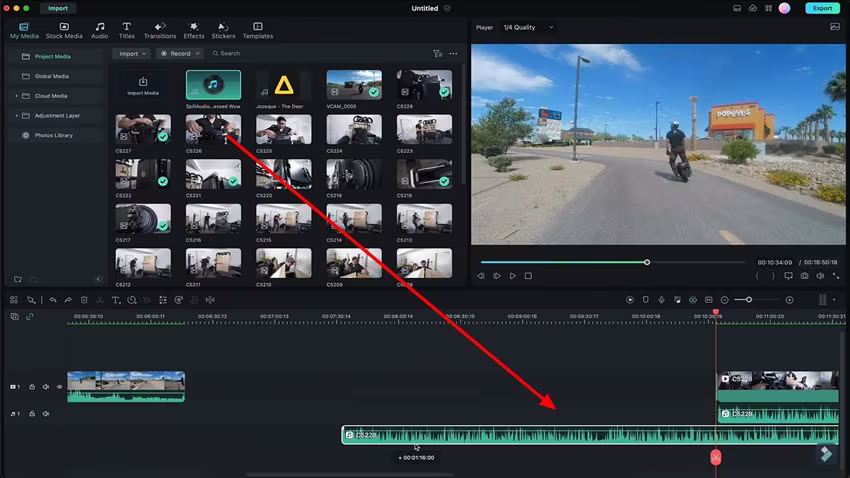The image size is (850, 478).
Task: Open the player volume icon
Action: pyautogui.click(x=820, y=276)
